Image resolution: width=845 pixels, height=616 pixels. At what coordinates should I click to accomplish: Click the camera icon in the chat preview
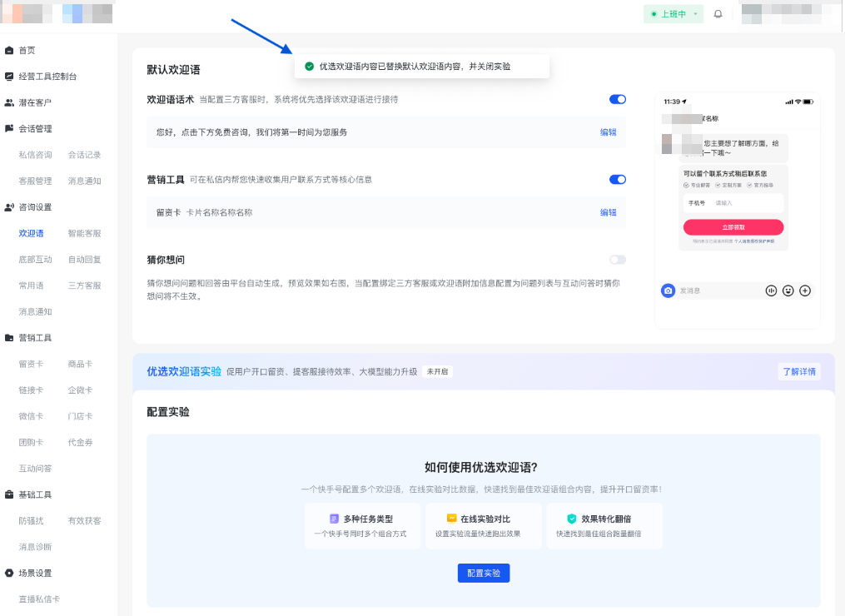(x=669, y=291)
